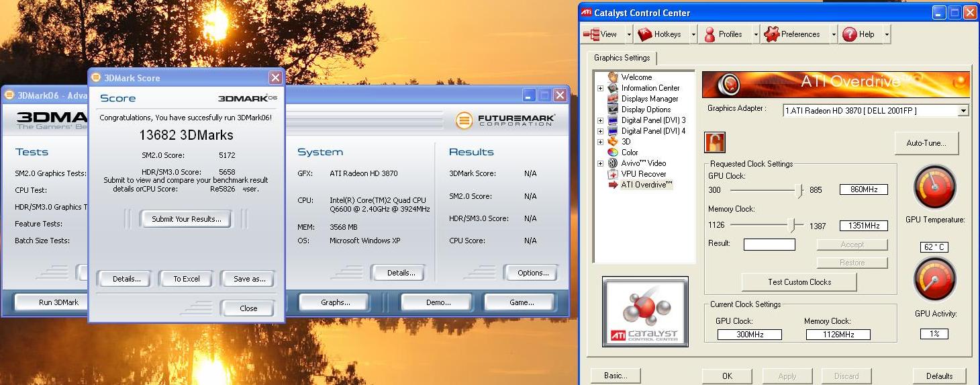Screen dimensions: 980x385
Task: Select Welcome in the settings tree
Action: point(636,77)
